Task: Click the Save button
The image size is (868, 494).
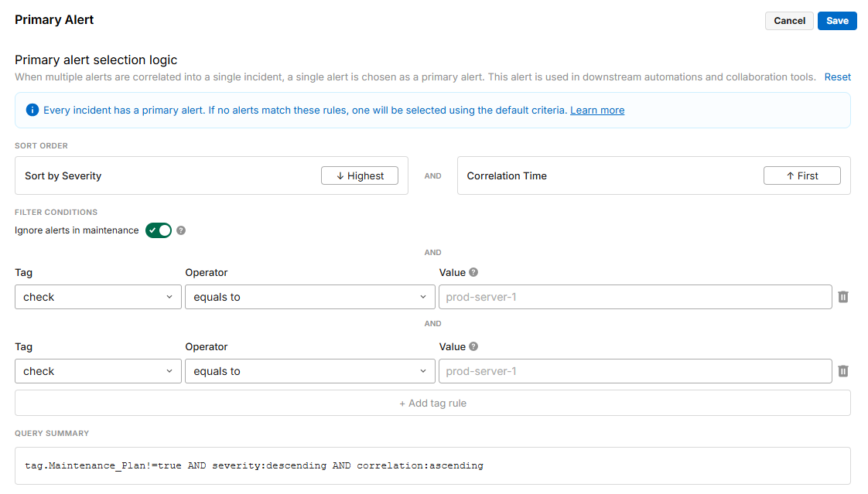Action: click(x=837, y=20)
